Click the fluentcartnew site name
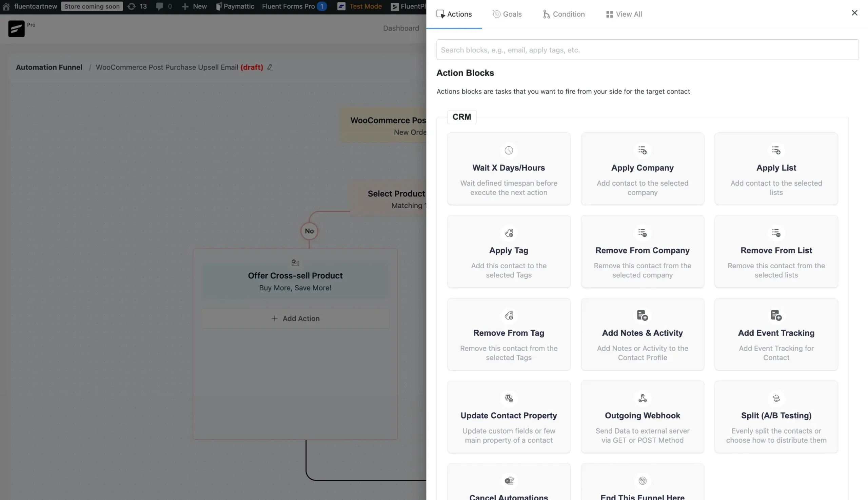This screenshot has height=500, width=868. [x=36, y=6]
